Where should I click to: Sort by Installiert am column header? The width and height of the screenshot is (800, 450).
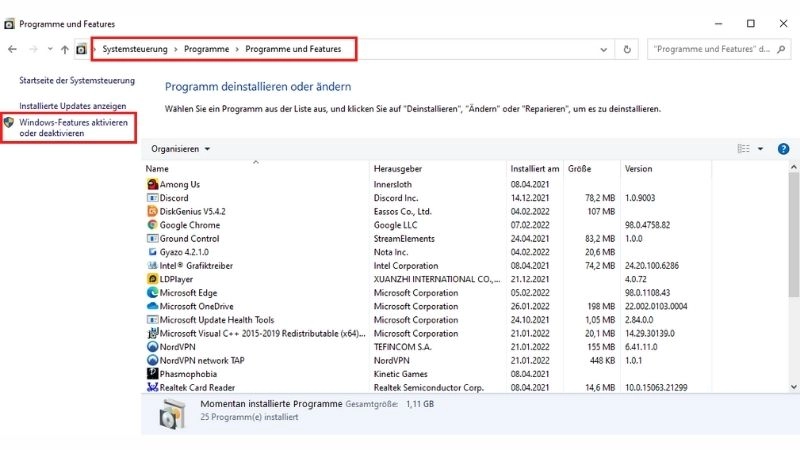pyautogui.click(x=535, y=169)
